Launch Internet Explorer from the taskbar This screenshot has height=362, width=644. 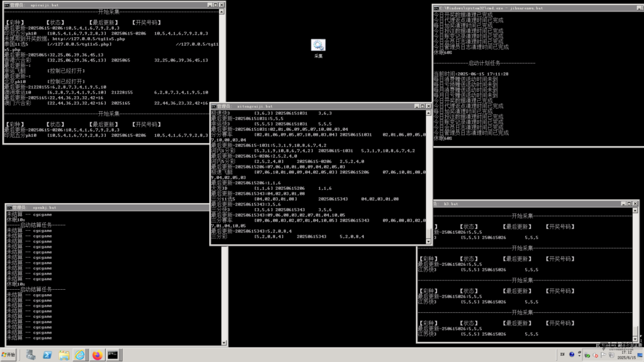click(80, 355)
